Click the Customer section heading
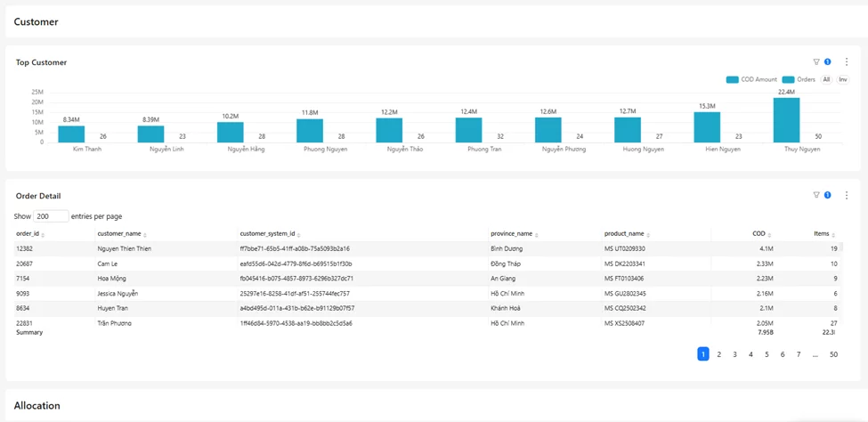The height and width of the screenshot is (422, 868). tap(36, 22)
